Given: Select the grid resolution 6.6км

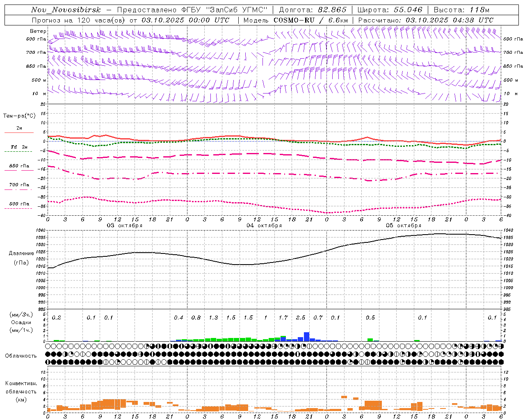Looking at the screenshot, I should click(x=338, y=20).
